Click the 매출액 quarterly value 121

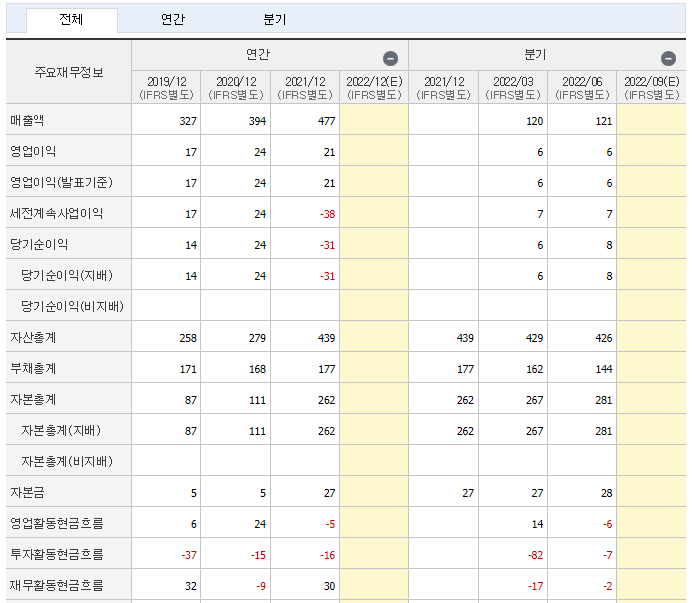point(604,121)
